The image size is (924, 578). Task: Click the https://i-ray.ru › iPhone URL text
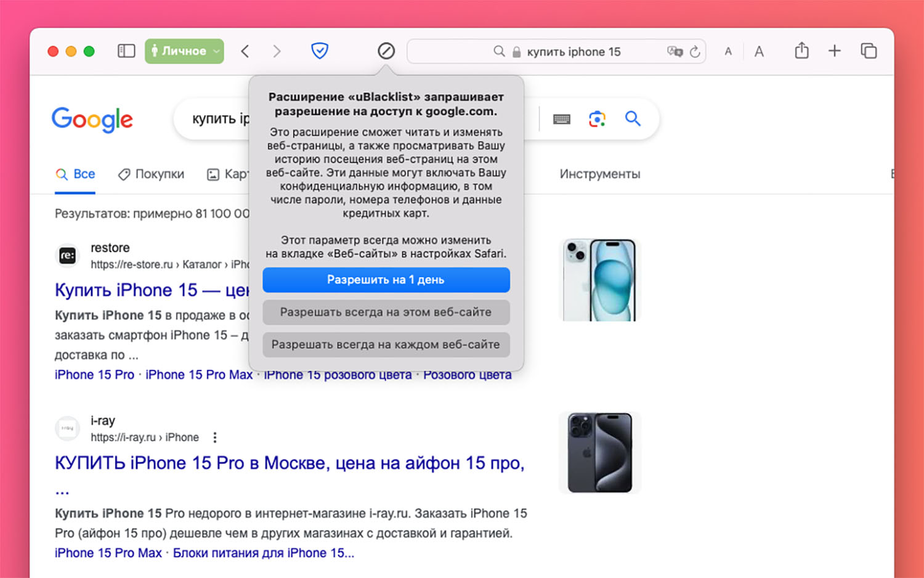(145, 438)
